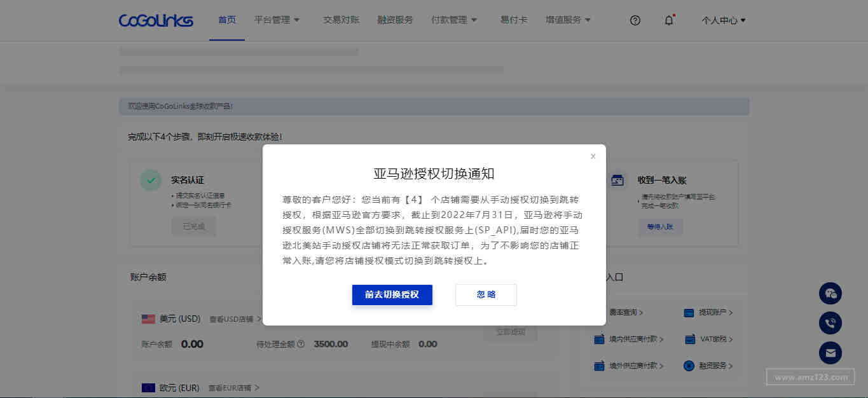
Task: Click the 3500.00 pending amount value
Action: pyautogui.click(x=331, y=344)
